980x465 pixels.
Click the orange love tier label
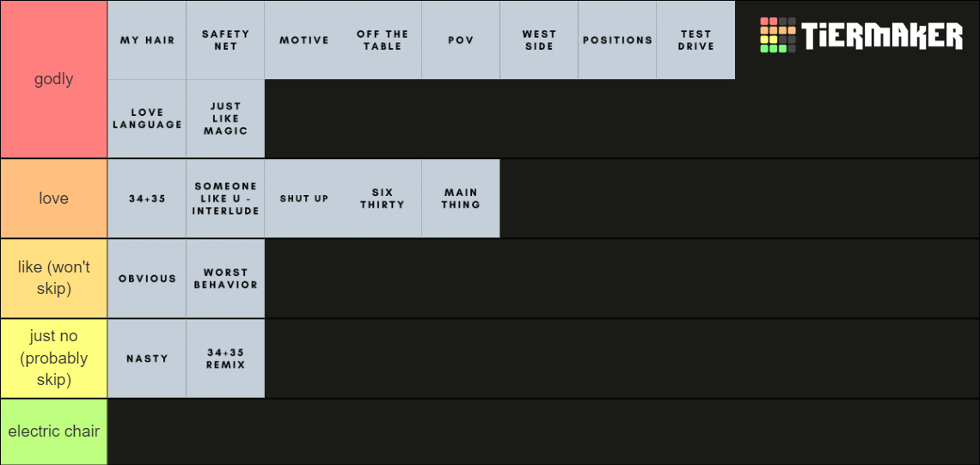(54, 199)
